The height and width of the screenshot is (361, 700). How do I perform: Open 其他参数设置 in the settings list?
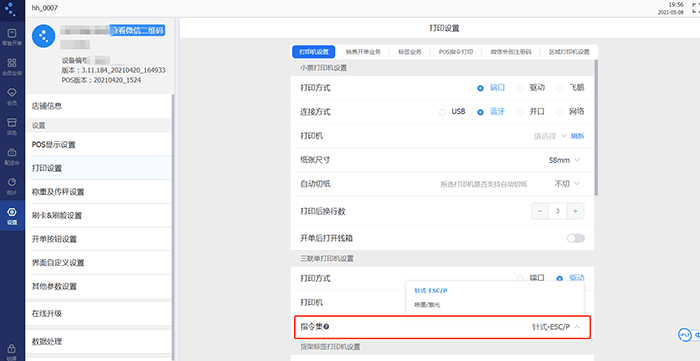tap(99, 286)
